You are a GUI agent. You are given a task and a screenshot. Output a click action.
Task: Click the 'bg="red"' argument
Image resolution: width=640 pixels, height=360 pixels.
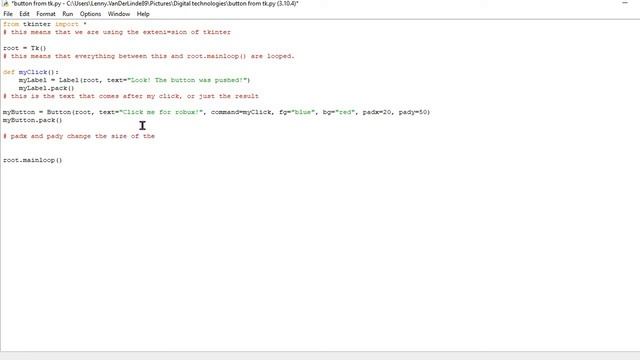pos(339,112)
